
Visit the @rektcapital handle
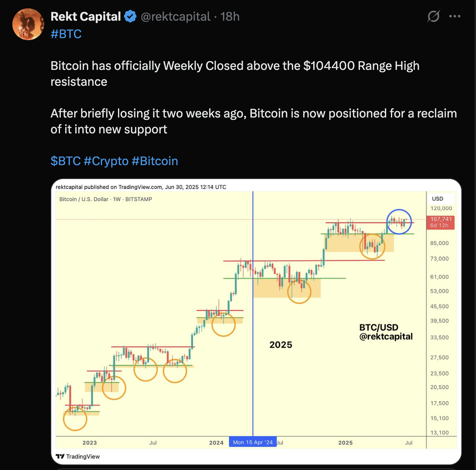pos(175,16)
